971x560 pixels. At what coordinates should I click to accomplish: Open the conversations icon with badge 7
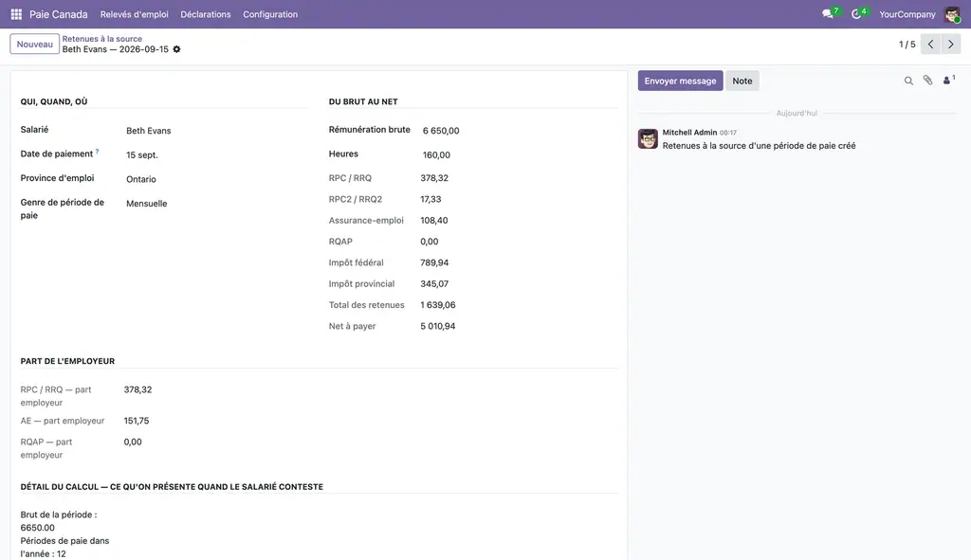830,13
